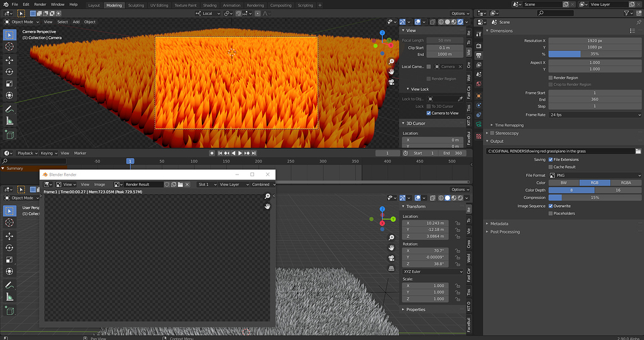Image resolution: width=644 pixels, height=340 pixels.
Task: Switch to the Sculpting workspace tab
Action: pyautogui.click(x=136, y=5)
